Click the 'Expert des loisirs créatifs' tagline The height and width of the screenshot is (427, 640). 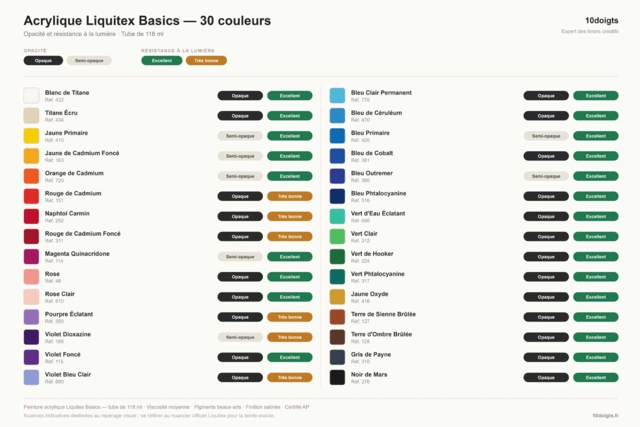point(590,31)
